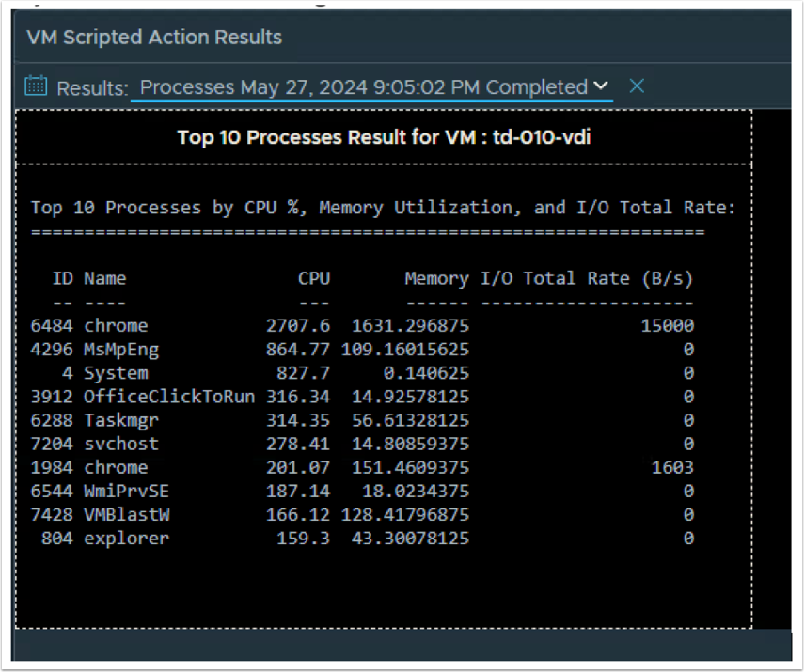
Task: Select the chrome process with ID 6484
Action: (x=116, y=326)
